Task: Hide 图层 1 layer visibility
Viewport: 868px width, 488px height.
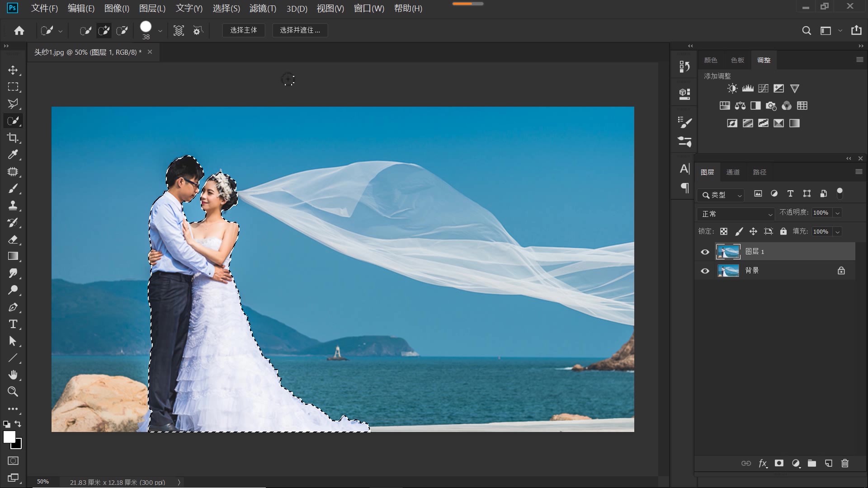Action: (705, 252)
